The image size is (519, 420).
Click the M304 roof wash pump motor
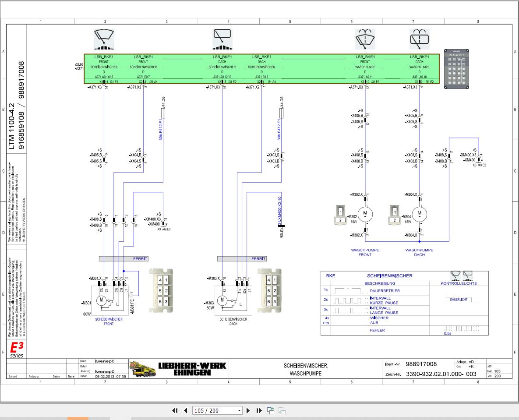coord(420,215)
